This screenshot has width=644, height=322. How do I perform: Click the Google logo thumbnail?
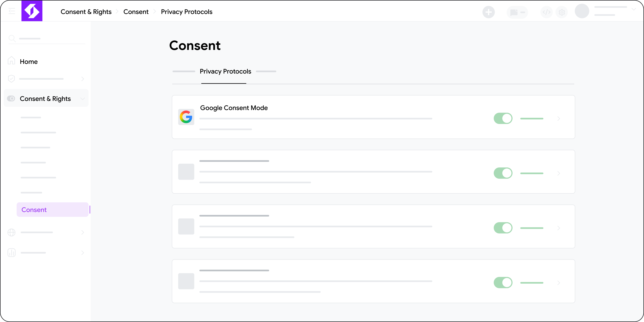(x=186, y=117)
